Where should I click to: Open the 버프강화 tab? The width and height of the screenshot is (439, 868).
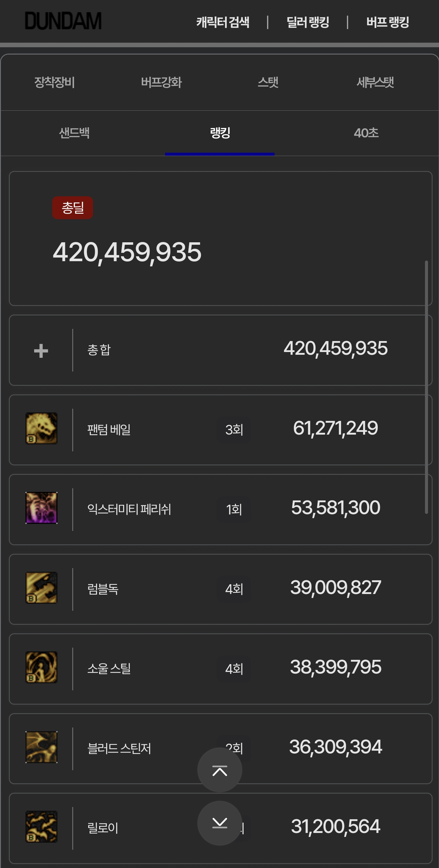tap(161, 82)
